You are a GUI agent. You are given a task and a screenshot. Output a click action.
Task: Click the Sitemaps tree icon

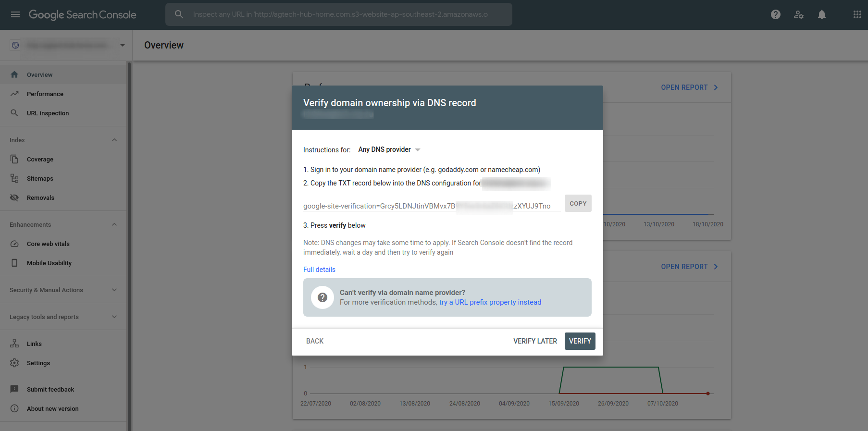14,178
